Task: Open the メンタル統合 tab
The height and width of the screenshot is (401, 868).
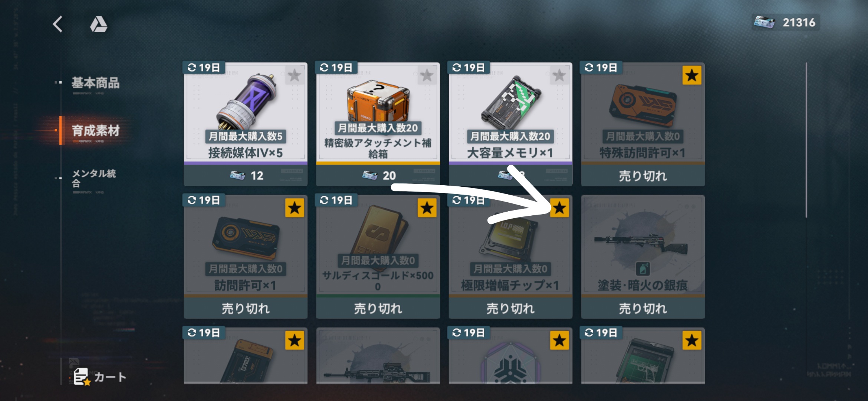Action: tap(94, 178)
